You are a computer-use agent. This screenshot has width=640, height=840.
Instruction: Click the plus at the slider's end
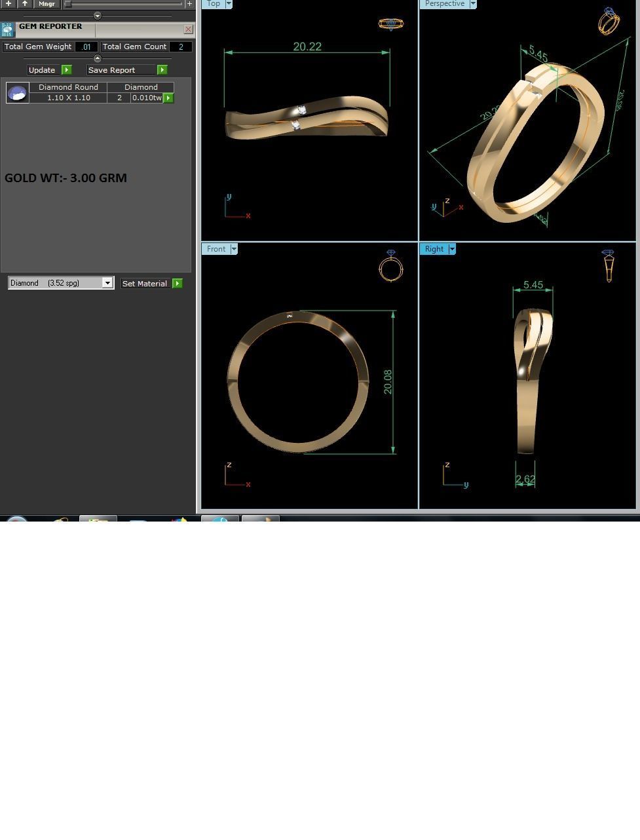pos(190,4)
